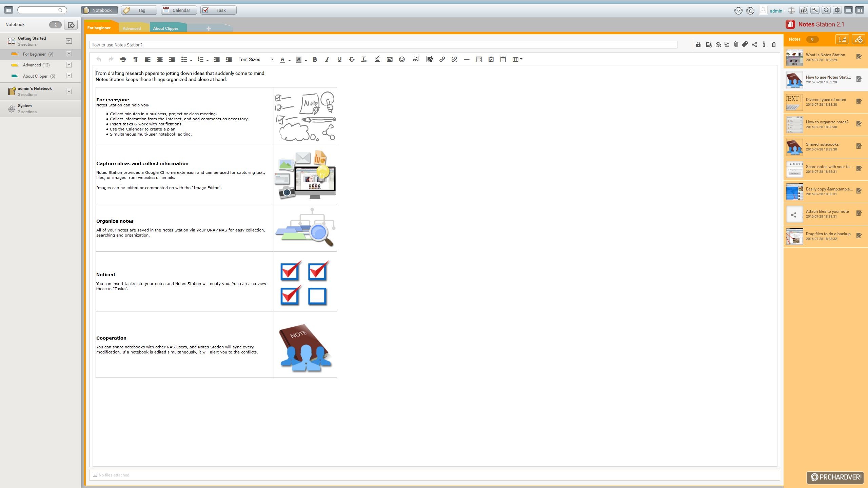Insert an emoticon with the smiley icon
The image size is (868, 488).
coord(402,59)
